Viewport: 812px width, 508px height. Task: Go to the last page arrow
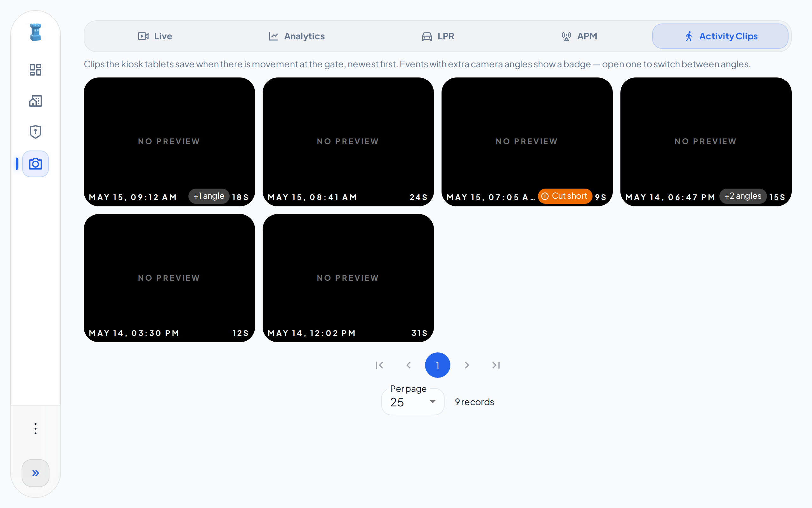(x=496, y=365)
